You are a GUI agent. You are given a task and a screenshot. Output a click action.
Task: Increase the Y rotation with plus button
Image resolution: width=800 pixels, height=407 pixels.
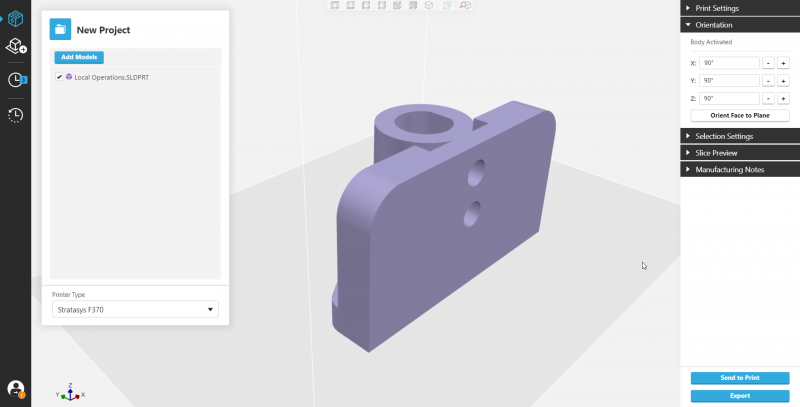coord(783,81)
